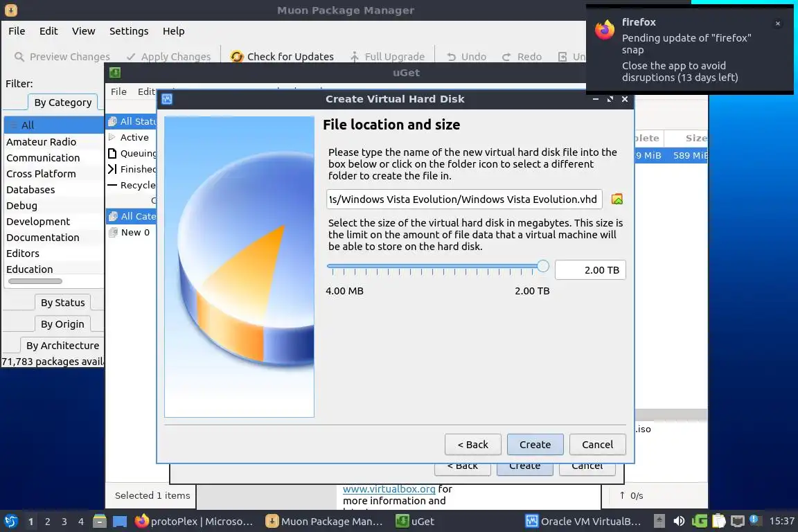798x532 pixels.
Task: Switch to the Firefox protoPlex taskbar window
Action: pyautogui.click(x=194, y=522)
